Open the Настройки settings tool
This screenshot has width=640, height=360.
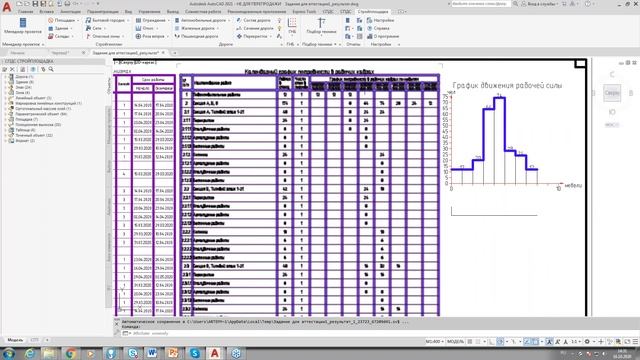380,20
